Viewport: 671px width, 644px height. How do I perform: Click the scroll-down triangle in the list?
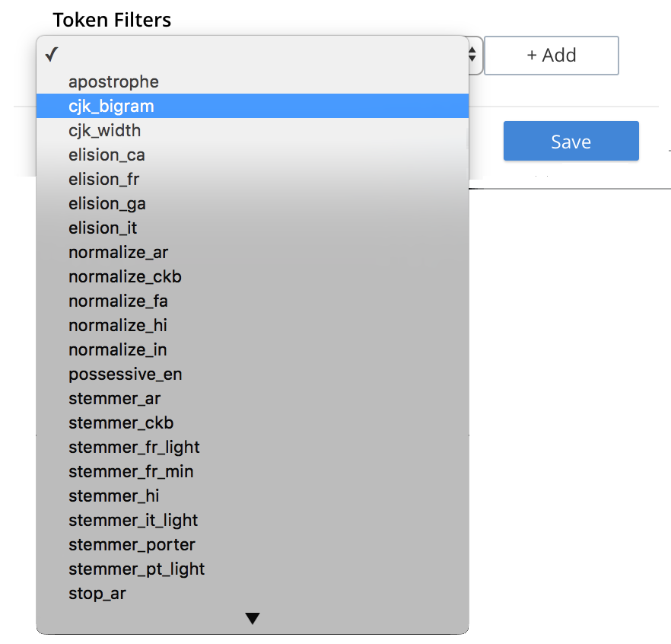tap(253, 617)
